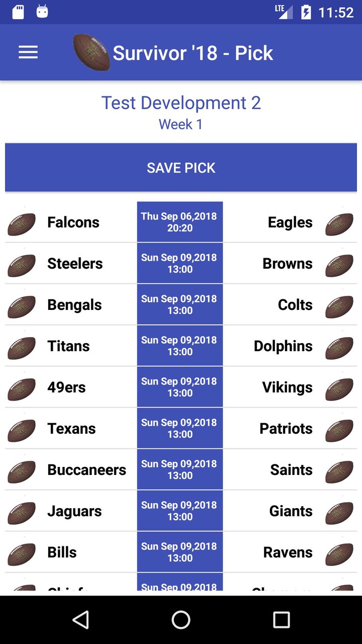Image resolution: width=362 pixels, height=644 pixels.
Task: Click the battery indicator in the status bar
Action: click(307, 12)
